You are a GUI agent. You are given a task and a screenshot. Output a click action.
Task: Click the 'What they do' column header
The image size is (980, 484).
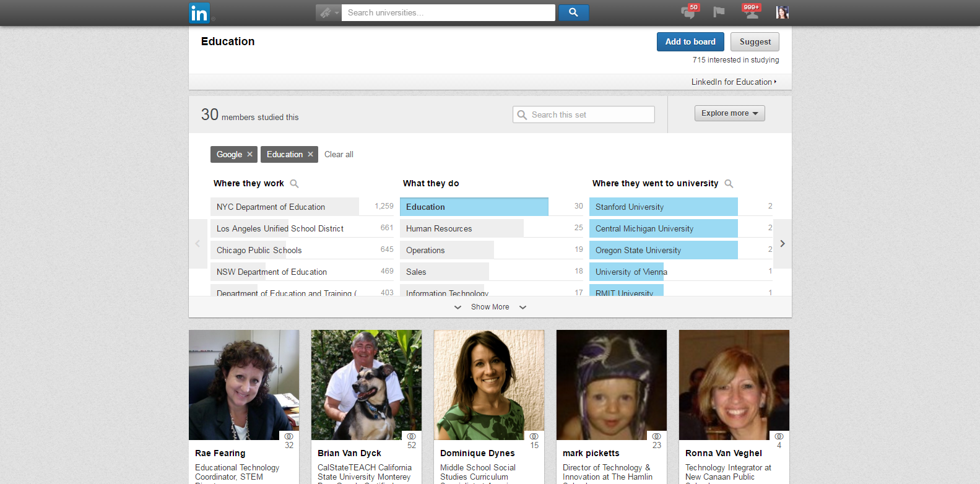pos(431,183)
